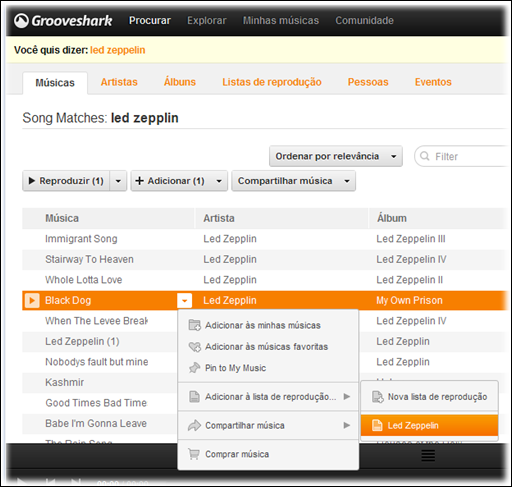This screenshot has width=512, height=487.
Task: Click the Nova lista de reprodução icon
Action: tap(378, 397)
